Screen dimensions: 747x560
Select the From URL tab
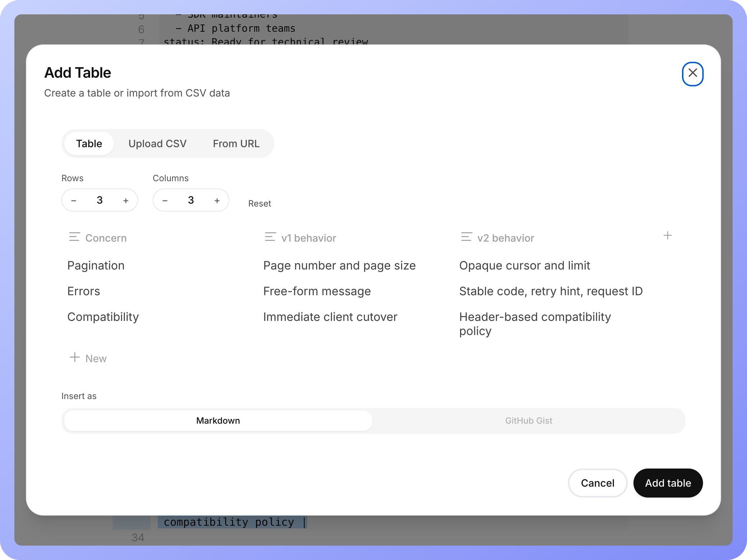click(x=236, y=144)
